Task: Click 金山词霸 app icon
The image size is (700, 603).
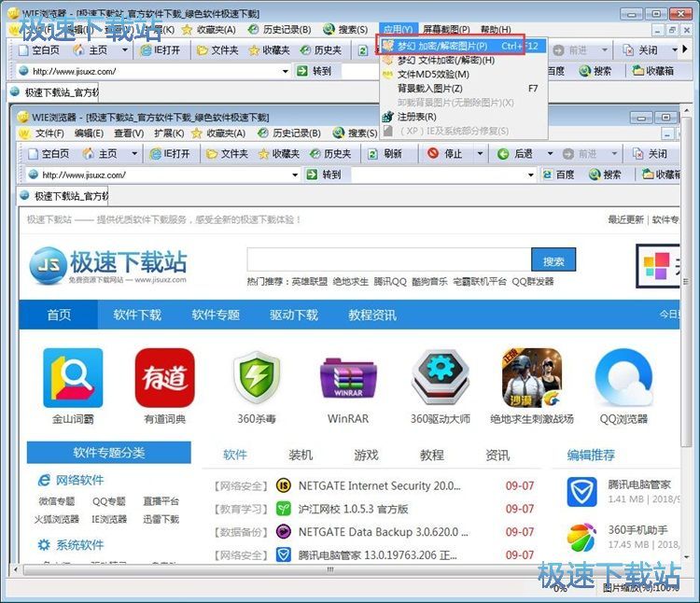Action: click(x=73, y=378)
